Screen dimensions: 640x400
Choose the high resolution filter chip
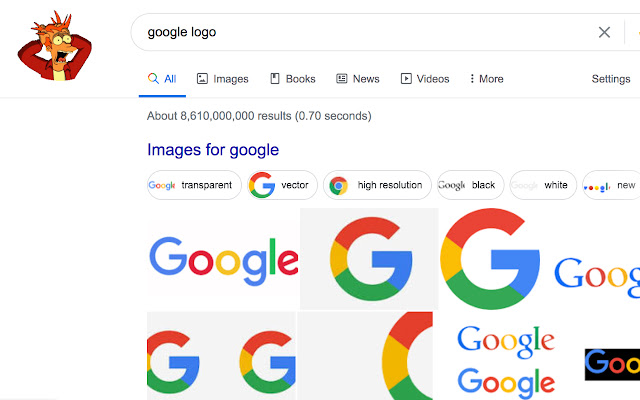coord(379,185)
